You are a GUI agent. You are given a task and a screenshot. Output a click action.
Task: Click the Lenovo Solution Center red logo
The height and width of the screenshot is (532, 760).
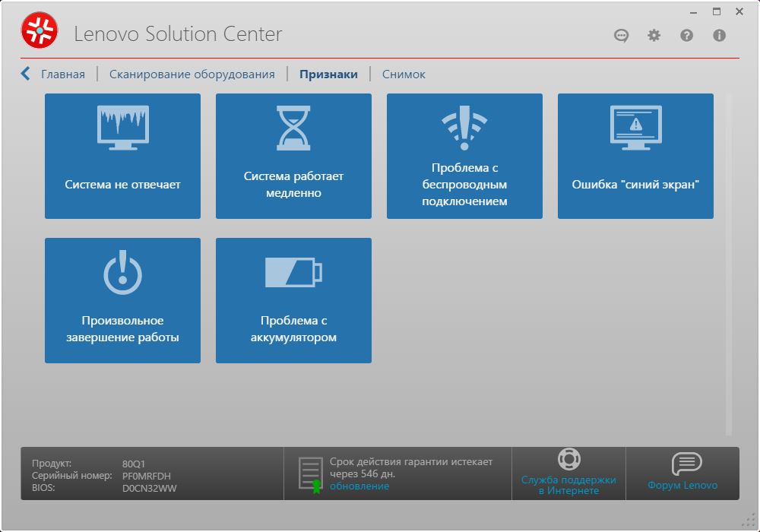tap(40, 30)
